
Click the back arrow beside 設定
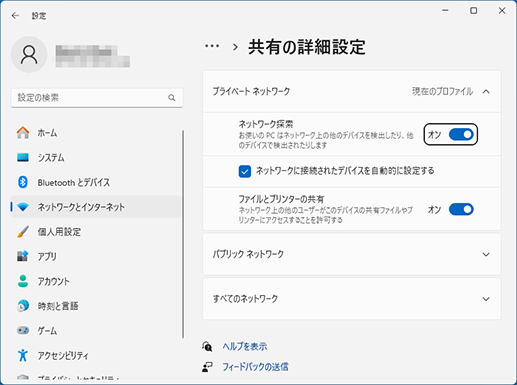click(15, 16)
